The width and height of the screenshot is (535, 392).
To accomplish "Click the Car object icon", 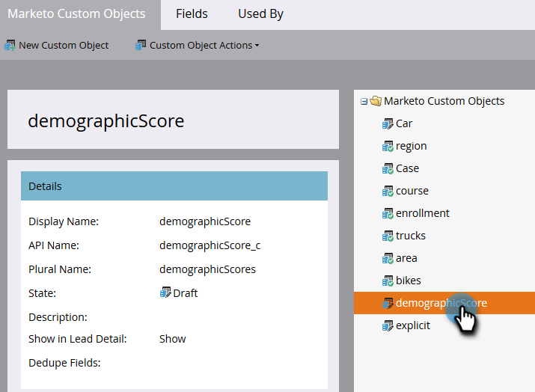I will pos(388,123).
